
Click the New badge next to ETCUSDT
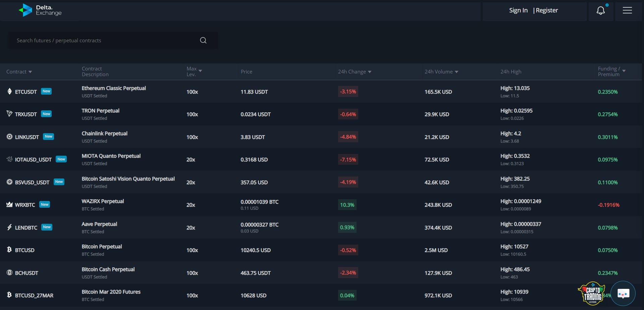pyautogui.click(x=46, y=91)
